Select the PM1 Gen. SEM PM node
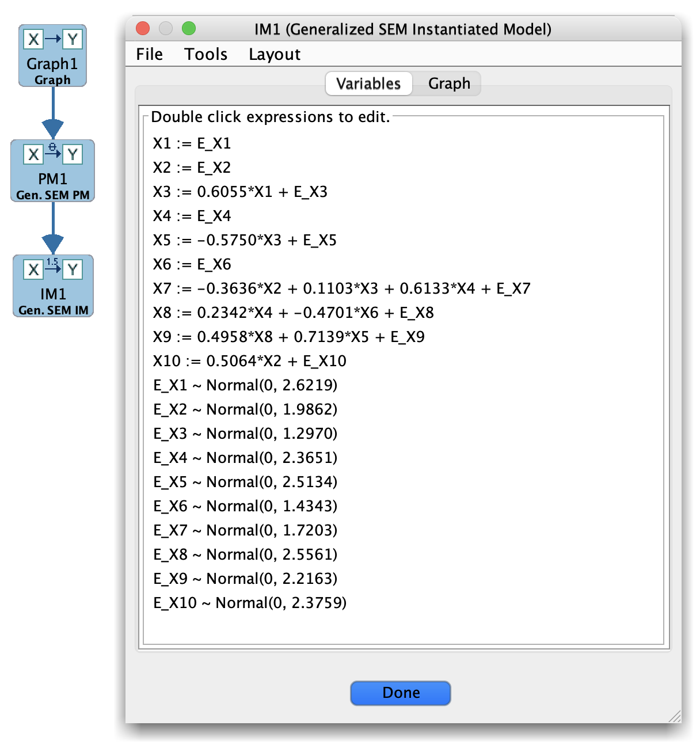 click(x=52, y=171)
